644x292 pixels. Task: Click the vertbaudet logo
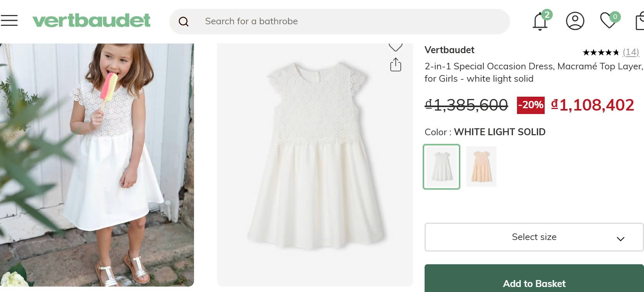pyautogui.click(x=91, y=21)
